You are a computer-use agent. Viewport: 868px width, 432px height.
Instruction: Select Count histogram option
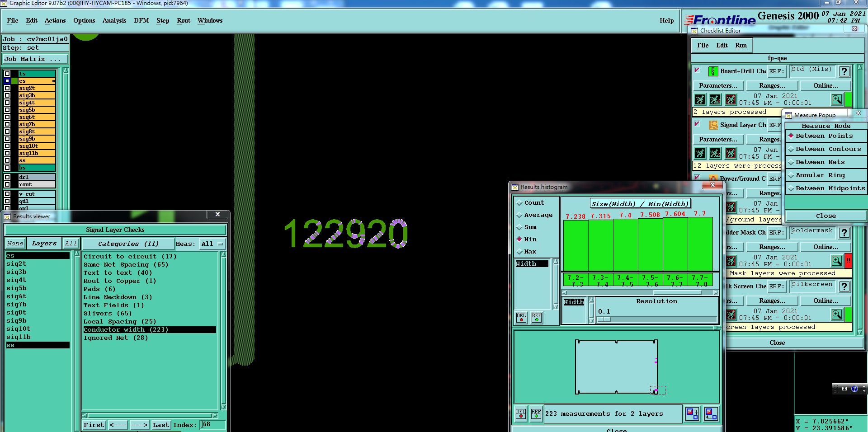(x=530, y=203)
